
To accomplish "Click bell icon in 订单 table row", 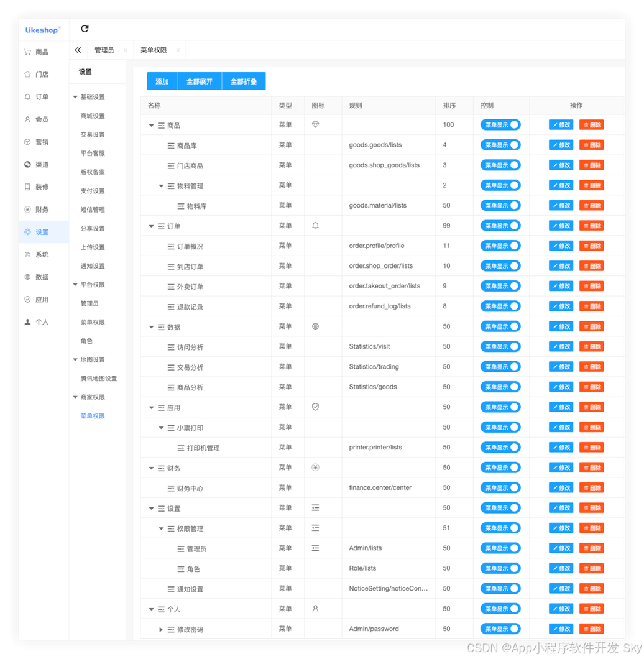I will coord(315,226).
